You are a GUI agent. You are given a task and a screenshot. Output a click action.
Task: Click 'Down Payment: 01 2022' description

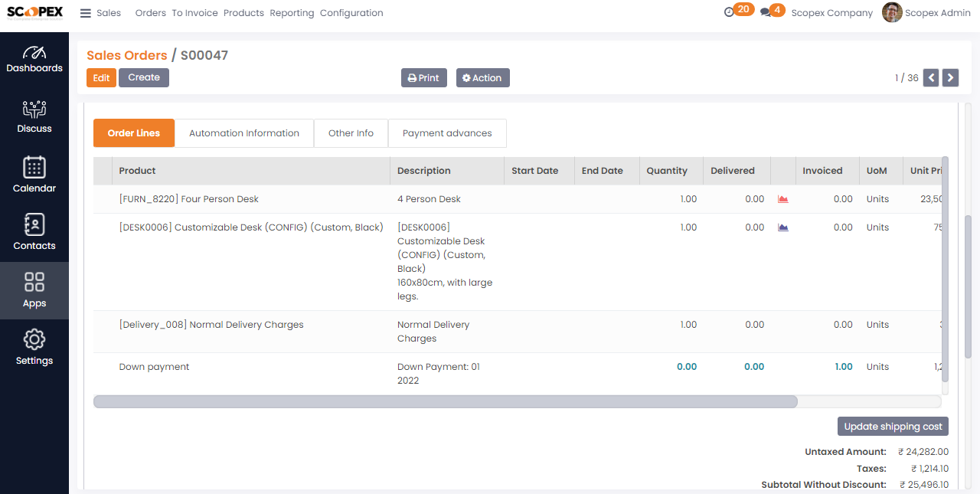[x=439, y=374]
